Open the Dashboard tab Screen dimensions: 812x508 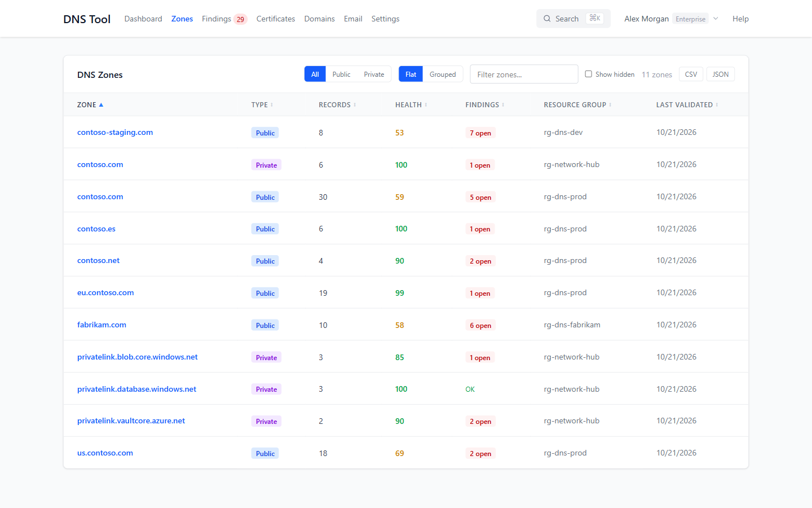pos(143,19)
